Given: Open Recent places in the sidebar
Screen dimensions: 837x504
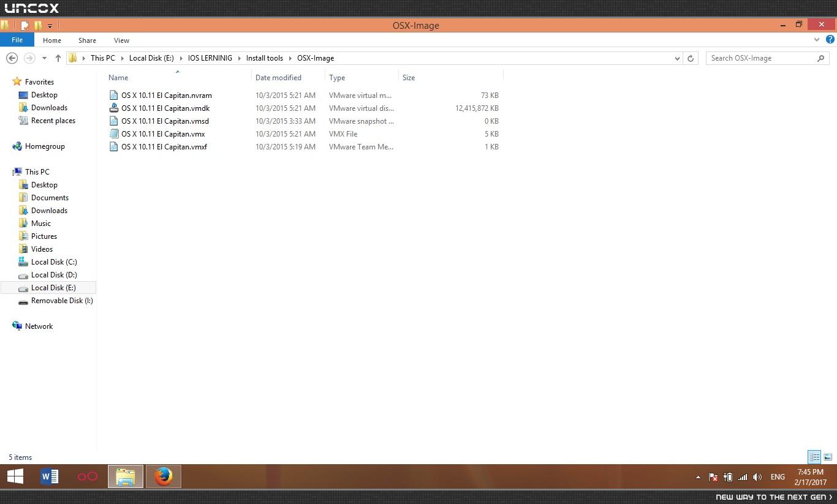Looking at the screenshot, I should [x=53, y=121].
